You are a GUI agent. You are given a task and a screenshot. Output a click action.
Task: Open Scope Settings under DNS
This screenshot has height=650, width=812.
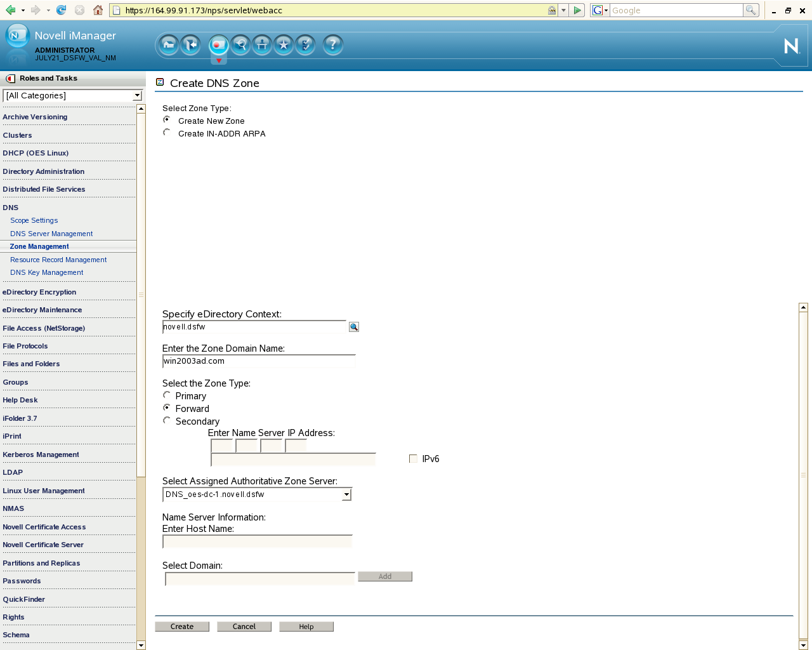tap(34, 220)
